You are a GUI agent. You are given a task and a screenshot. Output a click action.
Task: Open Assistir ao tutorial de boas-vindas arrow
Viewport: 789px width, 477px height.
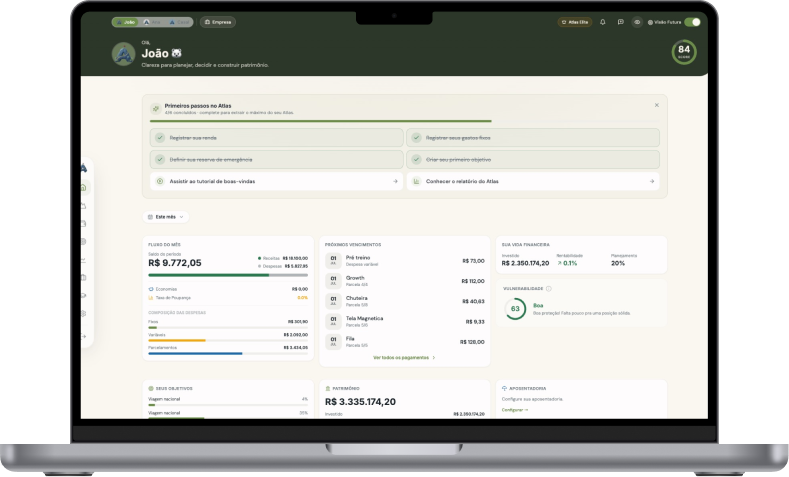pos(395,181)
